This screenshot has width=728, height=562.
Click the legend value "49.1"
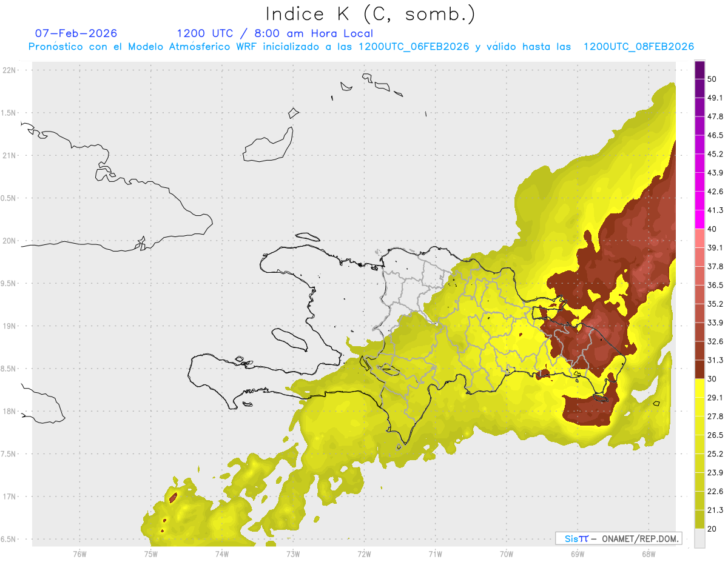tap(715, 98)
